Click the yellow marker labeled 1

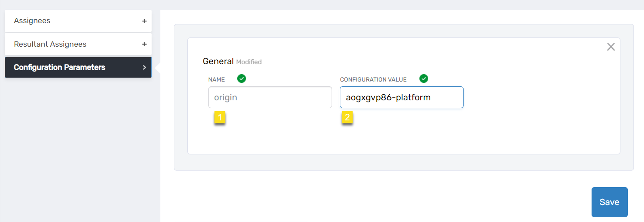220,117
